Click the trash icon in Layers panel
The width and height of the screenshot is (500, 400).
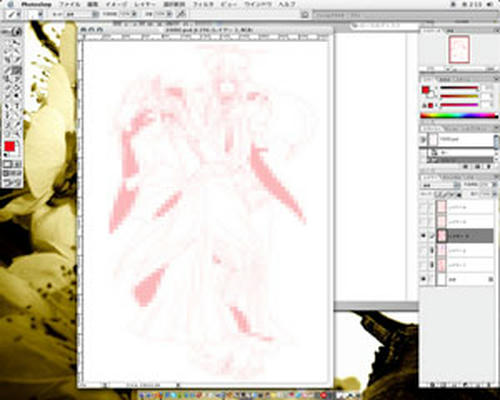click(x=489, y=384)
